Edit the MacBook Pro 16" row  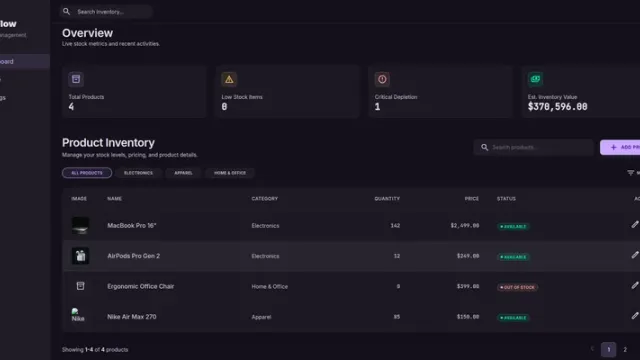[x=635, y=224]
